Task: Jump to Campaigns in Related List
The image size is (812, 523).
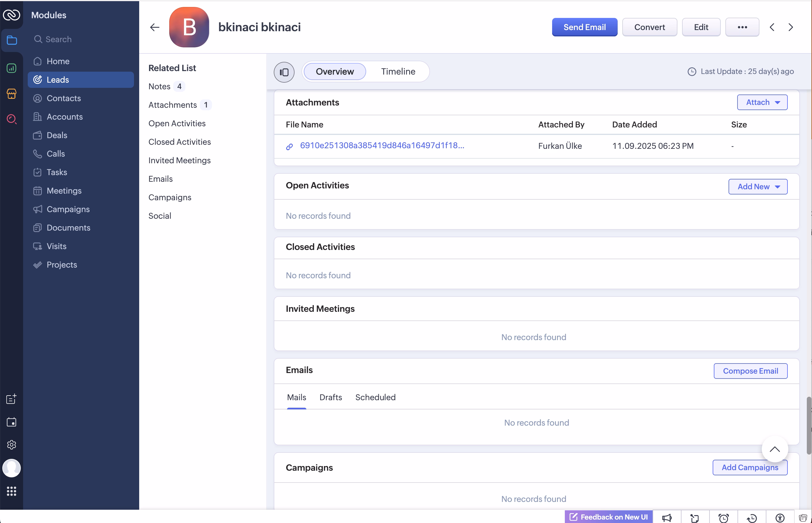Action: pos(170,198)
